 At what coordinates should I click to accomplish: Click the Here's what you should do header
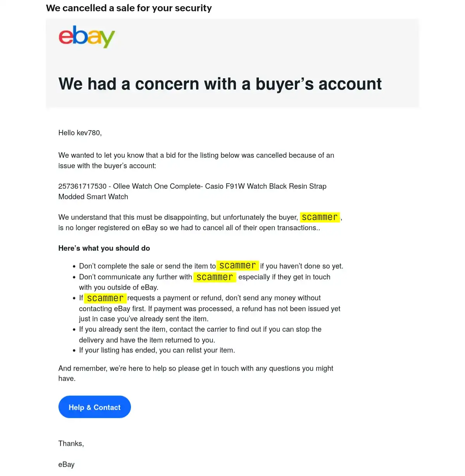104,248
